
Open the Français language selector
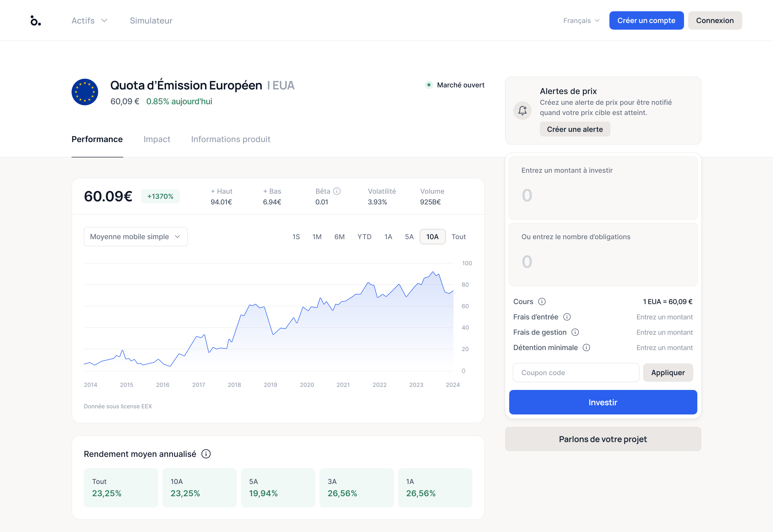click(x=582, y=21)
